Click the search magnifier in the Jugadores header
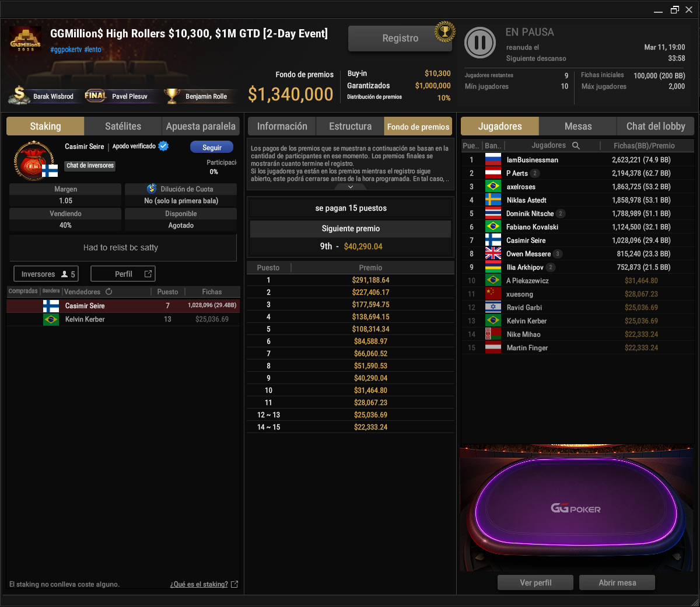 [x=576, y=145]
